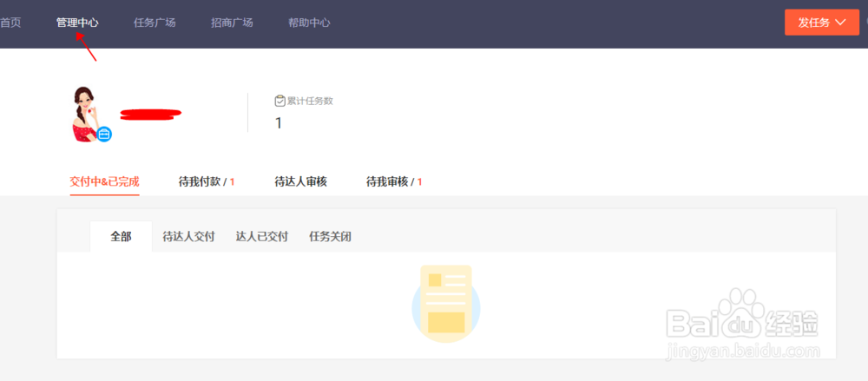This screenshot has width=868, height=381.
Task: Click the clipboard icon beside 累计任务数
Action: [280, 101]
